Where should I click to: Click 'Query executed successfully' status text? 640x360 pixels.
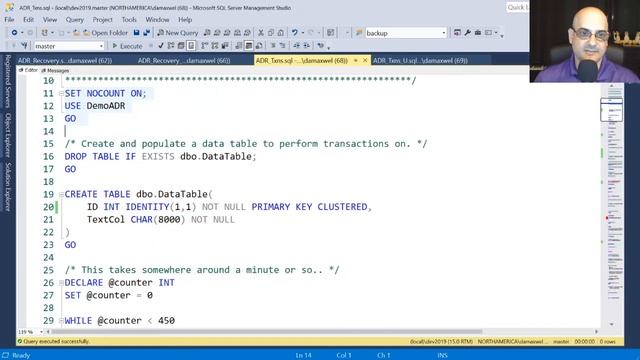point(56,341)
